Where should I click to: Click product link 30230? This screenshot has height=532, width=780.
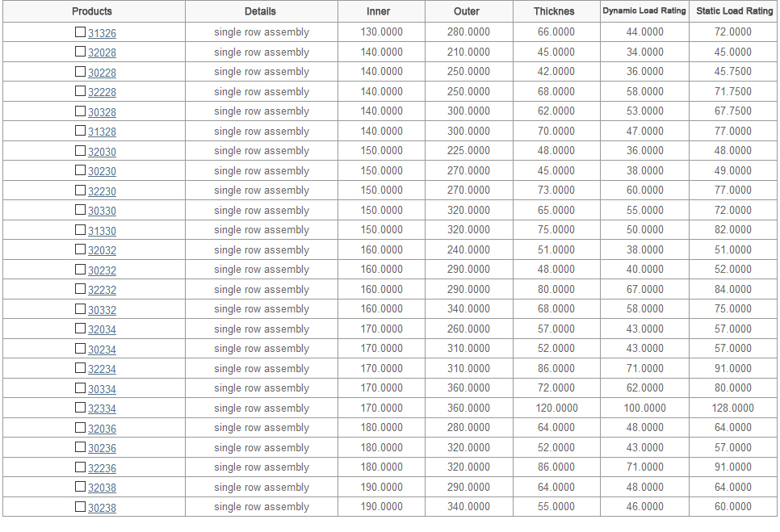(102, 171)
